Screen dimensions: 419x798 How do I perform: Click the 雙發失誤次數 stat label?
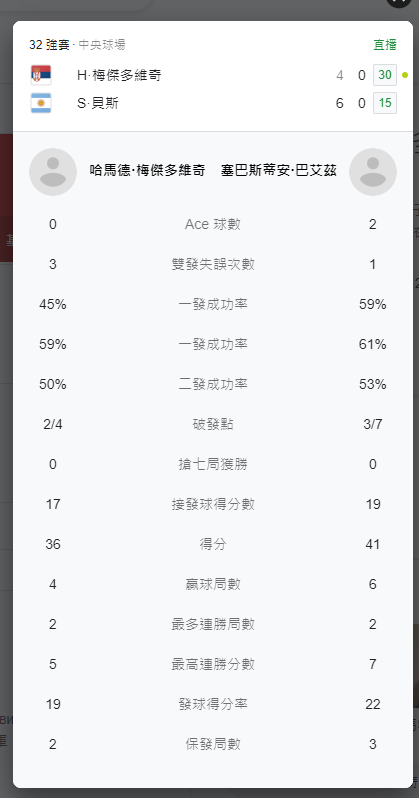coord(213,265)
